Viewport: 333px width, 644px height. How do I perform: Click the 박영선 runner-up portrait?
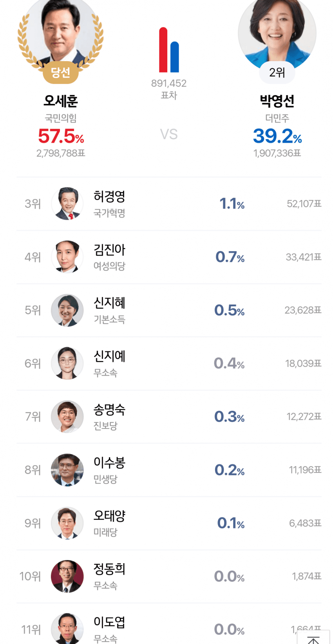[x=277, y=31]
